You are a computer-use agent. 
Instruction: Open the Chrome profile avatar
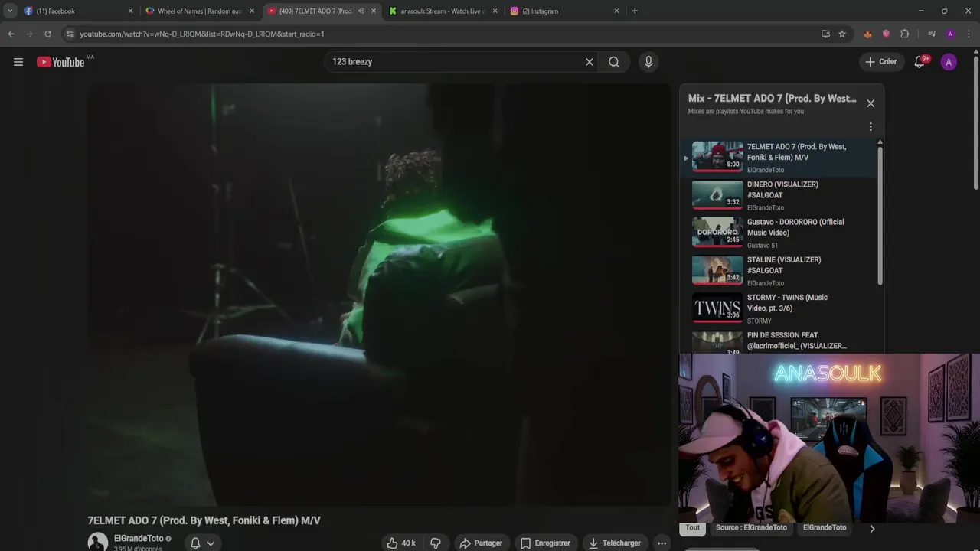tap(950, 34)
